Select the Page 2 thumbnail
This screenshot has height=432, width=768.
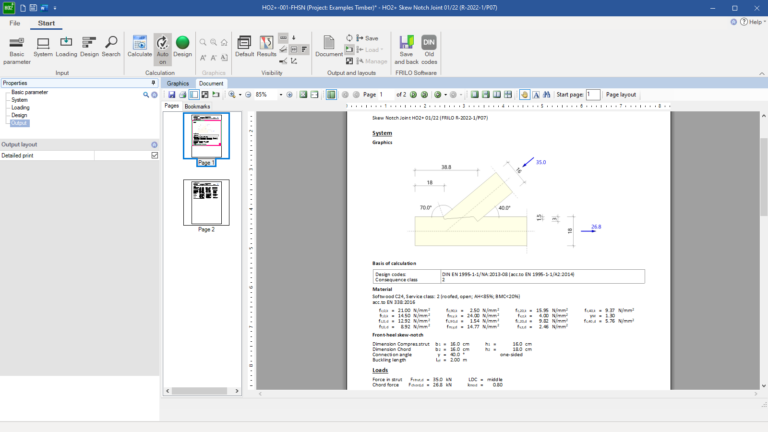[206, 202]
